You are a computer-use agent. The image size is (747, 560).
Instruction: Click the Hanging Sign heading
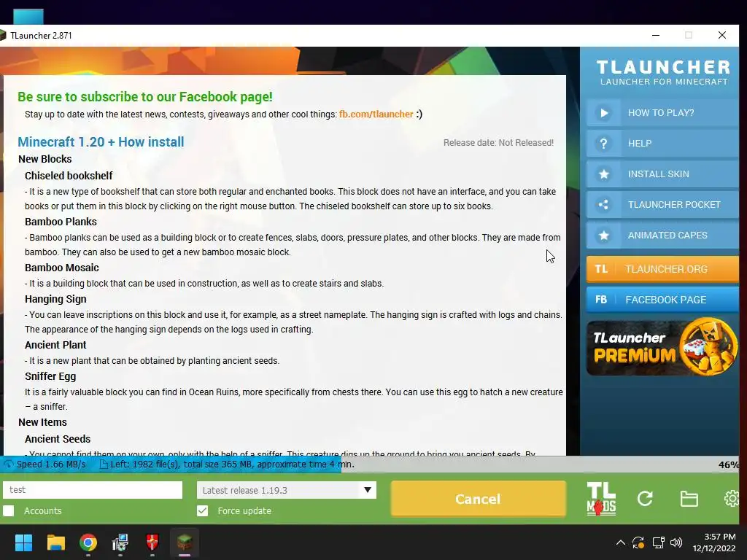[55, 299]
